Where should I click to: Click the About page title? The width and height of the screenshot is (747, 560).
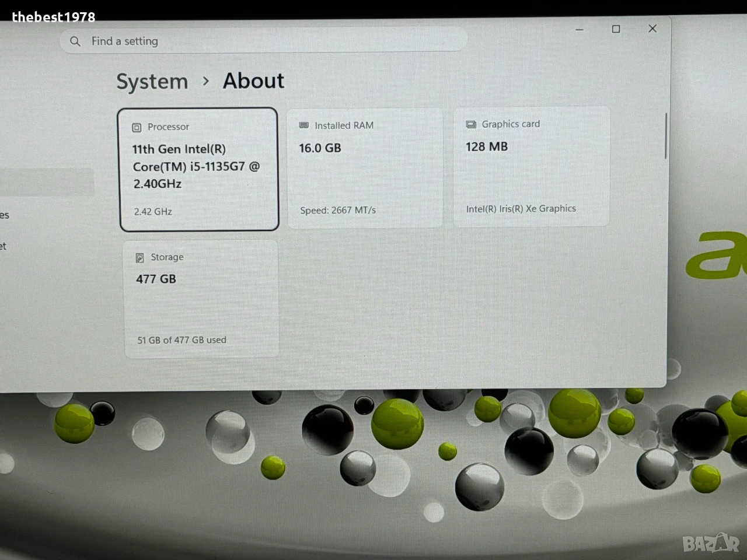coord(254,80)
